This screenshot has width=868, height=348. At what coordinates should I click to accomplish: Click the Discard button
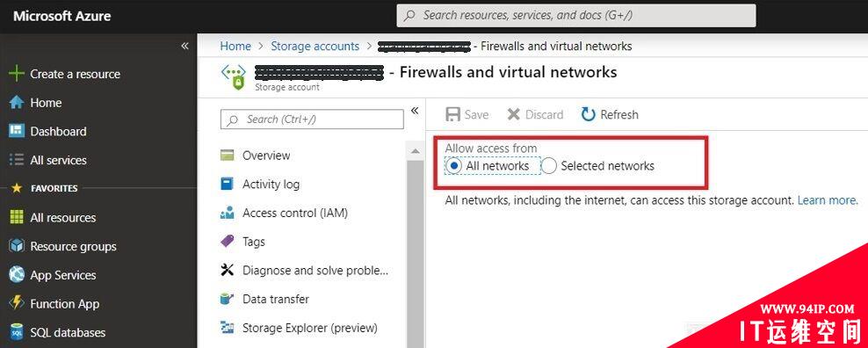(535, 115)
